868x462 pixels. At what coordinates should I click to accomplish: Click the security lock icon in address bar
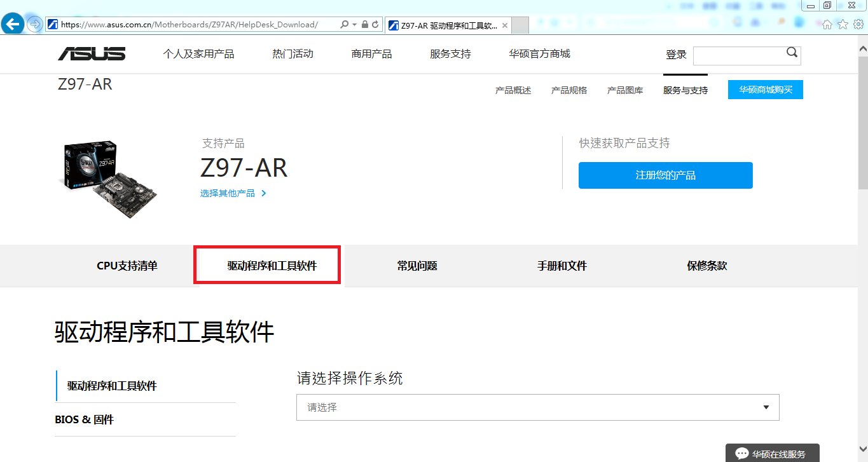pyautogui.click(x=364, y=25)
